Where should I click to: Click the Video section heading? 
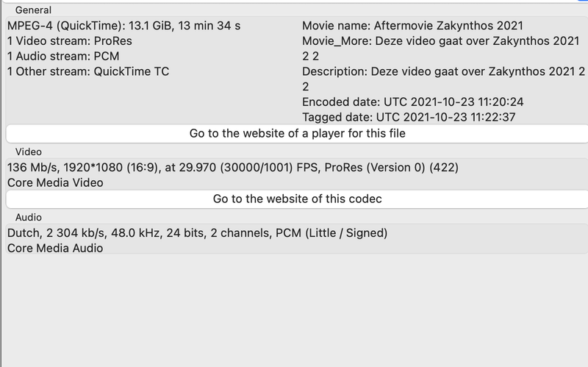coord(29,152)
